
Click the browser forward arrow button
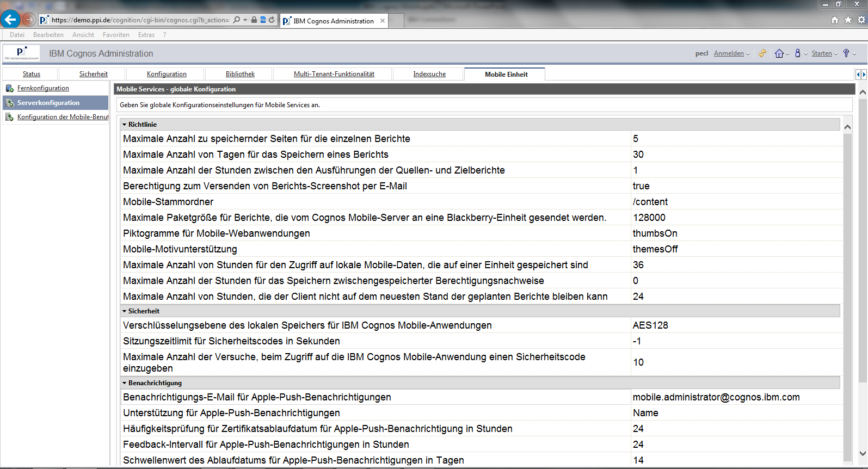tap(29, 20)
